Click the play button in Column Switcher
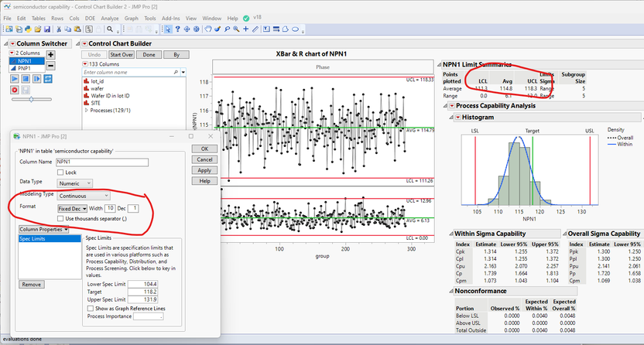Screen dimensions: 644x345 click(x=15, y=79)
